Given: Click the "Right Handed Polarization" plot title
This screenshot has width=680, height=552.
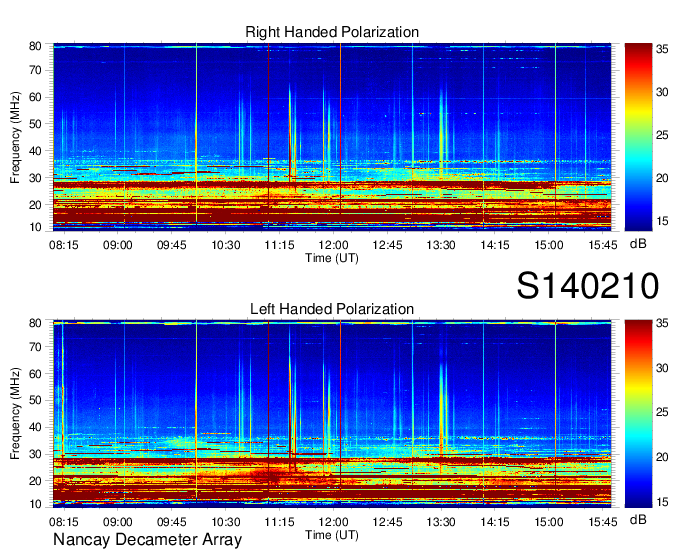Looking at the screenshot, I should point(332,32).
